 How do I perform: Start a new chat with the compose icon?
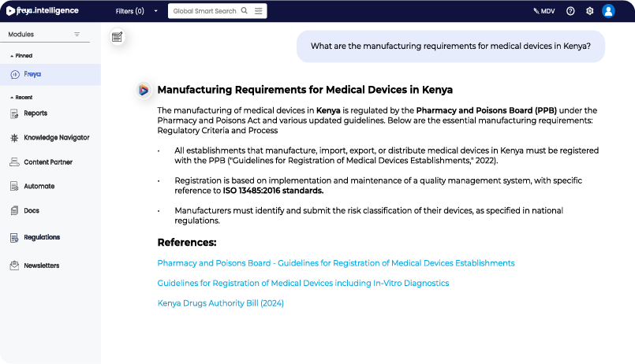coord(118,36)
